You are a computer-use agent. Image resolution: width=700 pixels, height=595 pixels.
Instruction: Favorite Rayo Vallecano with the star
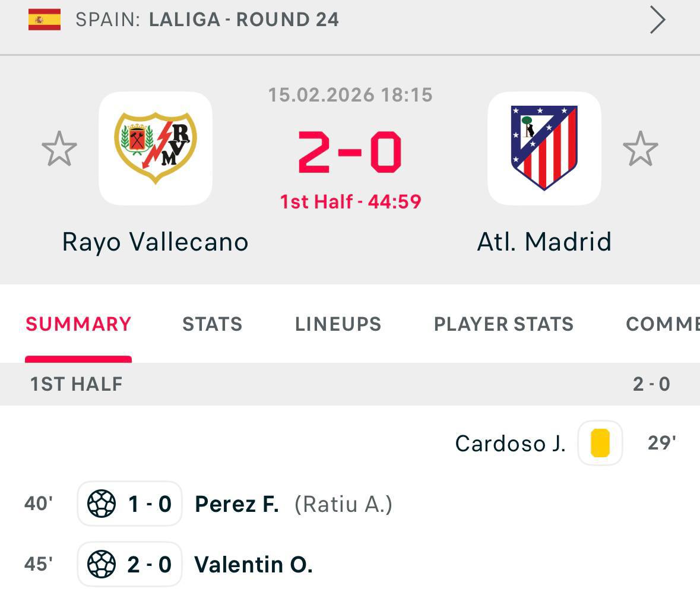coord(59,148)
